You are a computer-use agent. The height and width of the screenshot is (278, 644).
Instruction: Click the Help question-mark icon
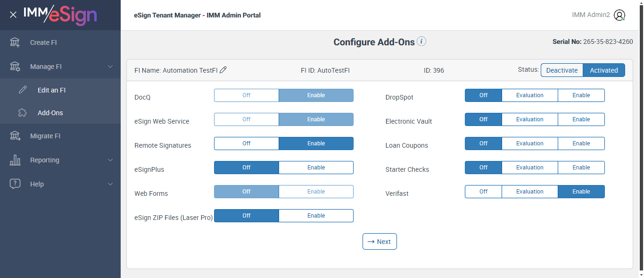tap(15, 184)
